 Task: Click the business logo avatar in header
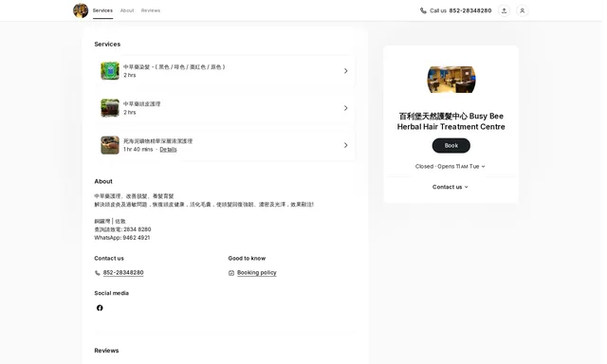click(81, 10)
